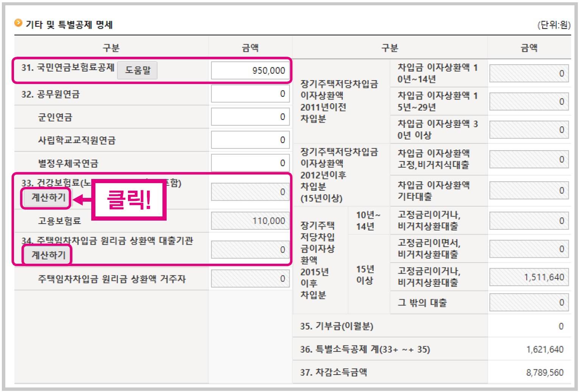The height and width of the screenshot is (392, 579).
Task: Click the 고용보험료 field showing 110,000
Action: coord(249,221)
